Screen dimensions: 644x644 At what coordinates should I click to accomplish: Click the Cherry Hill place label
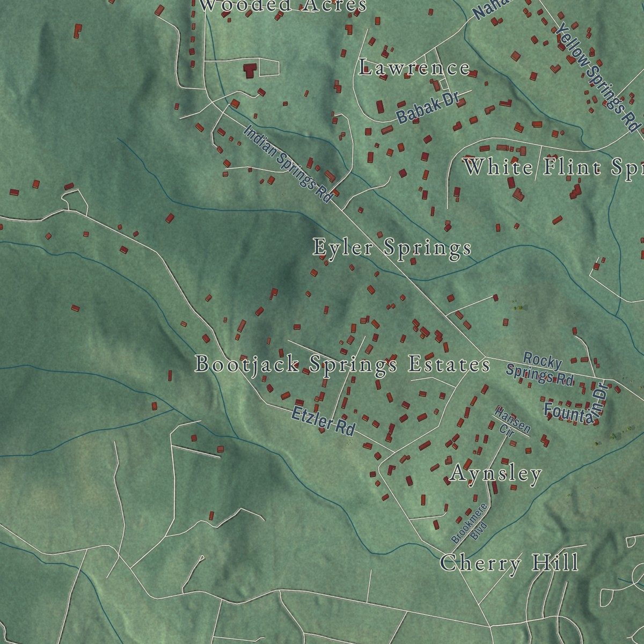[x=509, y=563]
